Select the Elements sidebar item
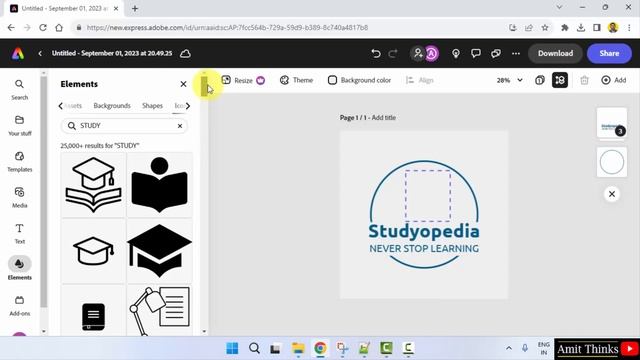This screenshot has height=360, width=640. point(19,269)
